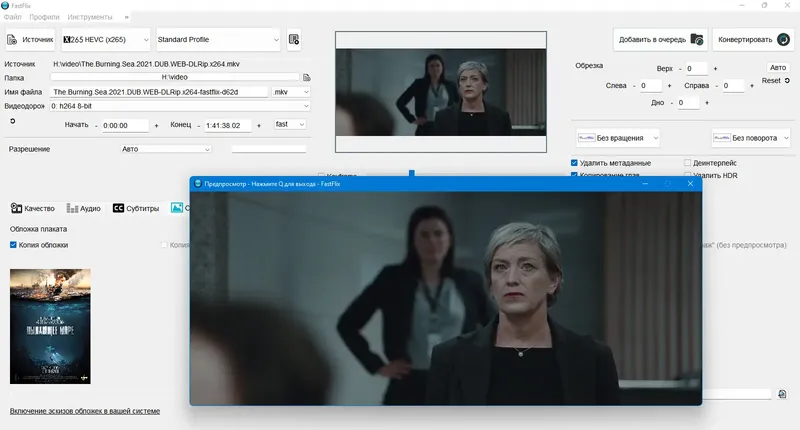The image size is (800, 430).
Task: Increase the Верх crop value
Action: coord(715,69)
